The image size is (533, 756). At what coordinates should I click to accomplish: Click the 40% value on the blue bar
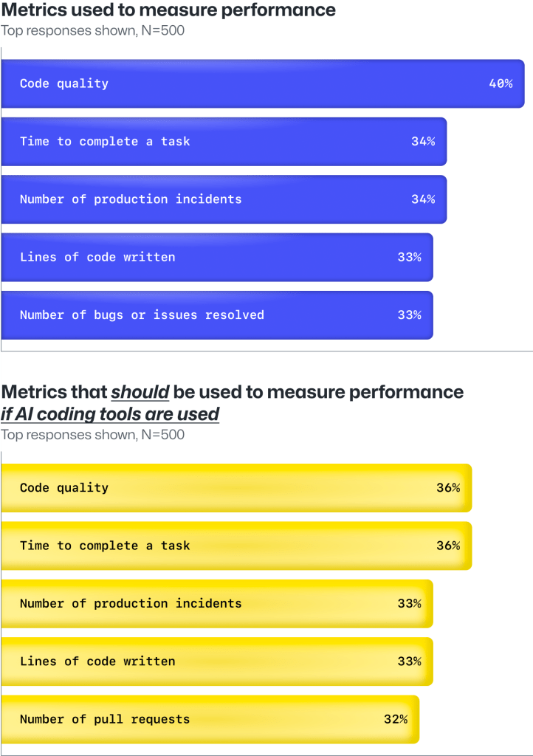pyautogui.click(x=500, y=84)
